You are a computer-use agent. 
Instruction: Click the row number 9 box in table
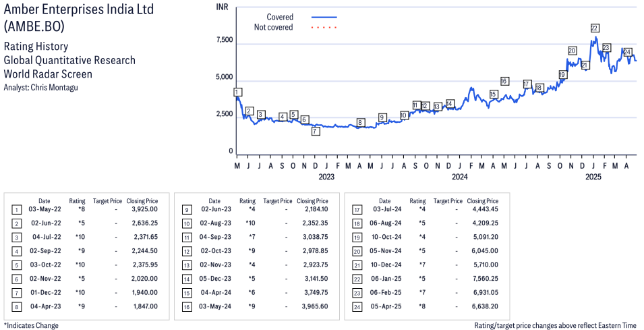coord(187,210)
